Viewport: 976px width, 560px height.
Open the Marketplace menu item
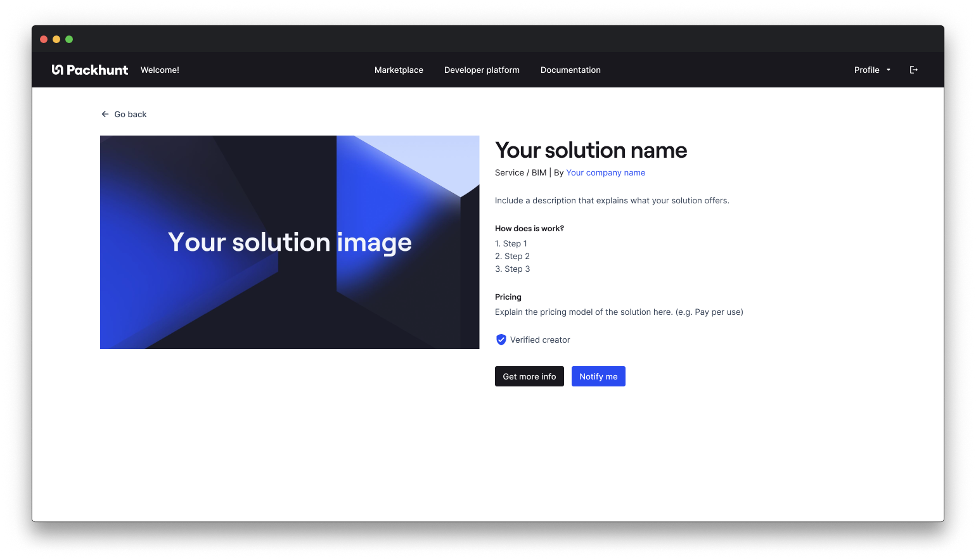399,70
